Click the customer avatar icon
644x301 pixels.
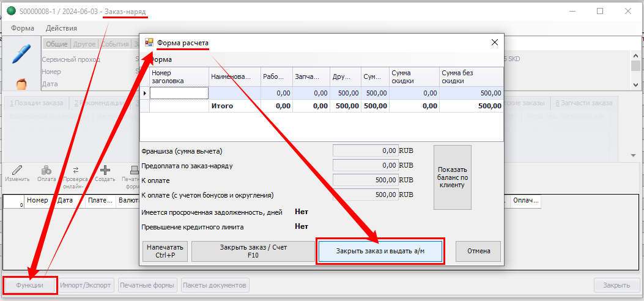coord(20,83)
